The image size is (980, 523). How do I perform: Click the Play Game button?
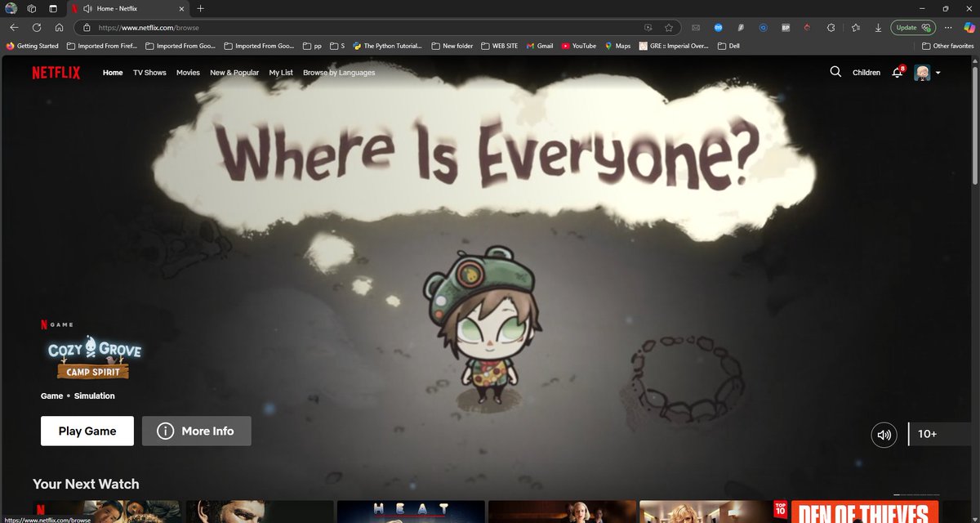[87, 431]
